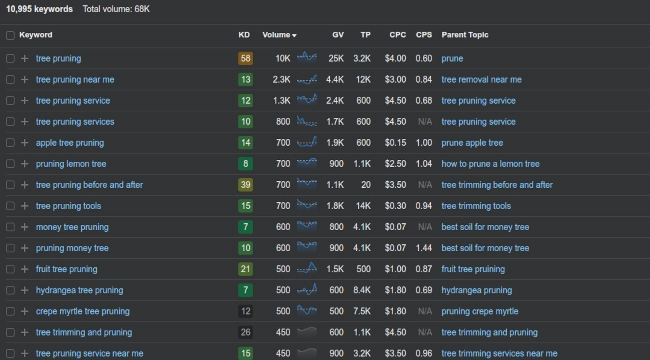
Task: Click the plus icon beside 'money tree pruning'
Action: tap(24, 227)
